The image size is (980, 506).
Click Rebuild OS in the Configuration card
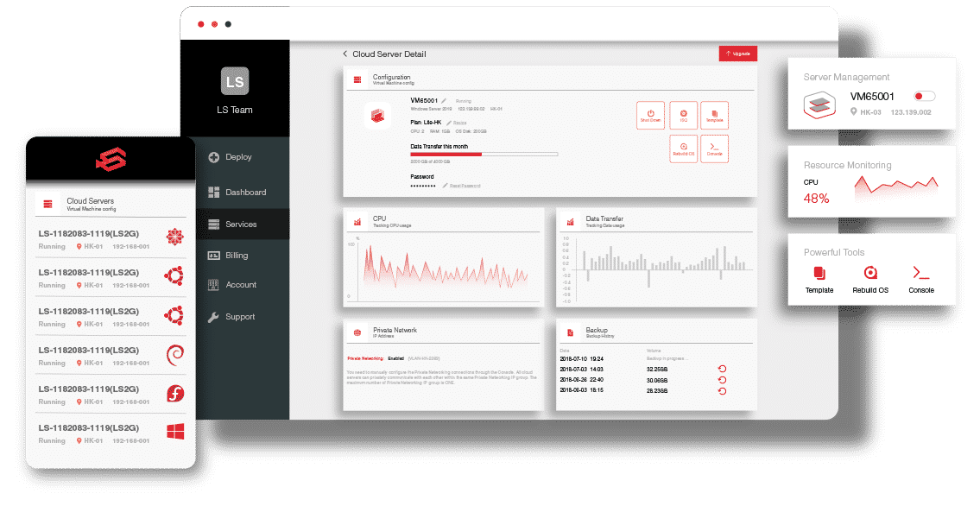coord(683,149)
